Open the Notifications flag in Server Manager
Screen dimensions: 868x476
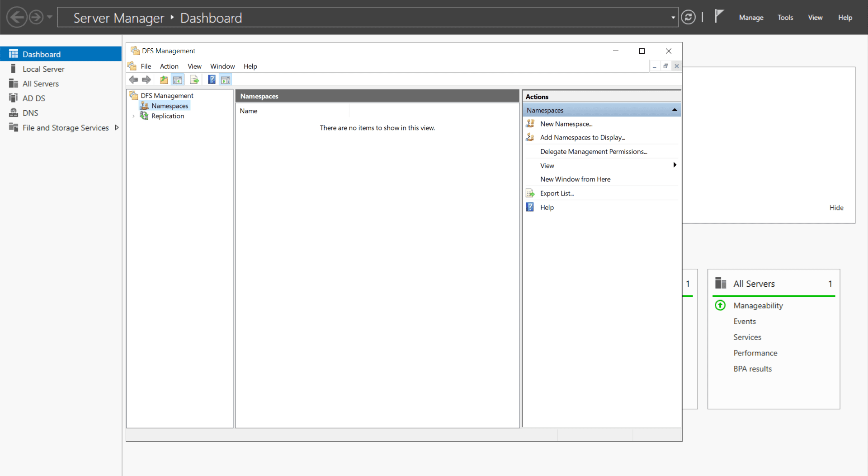pos(719,17)
